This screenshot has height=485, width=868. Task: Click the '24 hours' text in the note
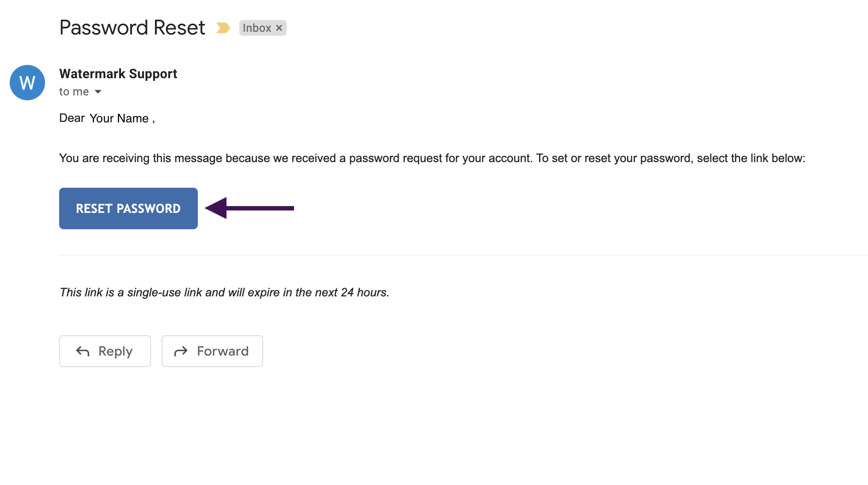coord(365,292)
